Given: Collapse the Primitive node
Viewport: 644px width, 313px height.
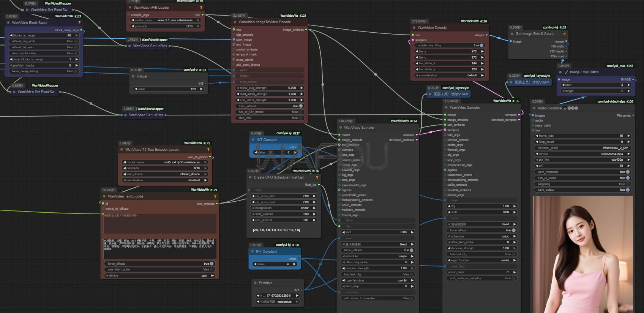Looking at the screenshot, I should coord(255,283).
